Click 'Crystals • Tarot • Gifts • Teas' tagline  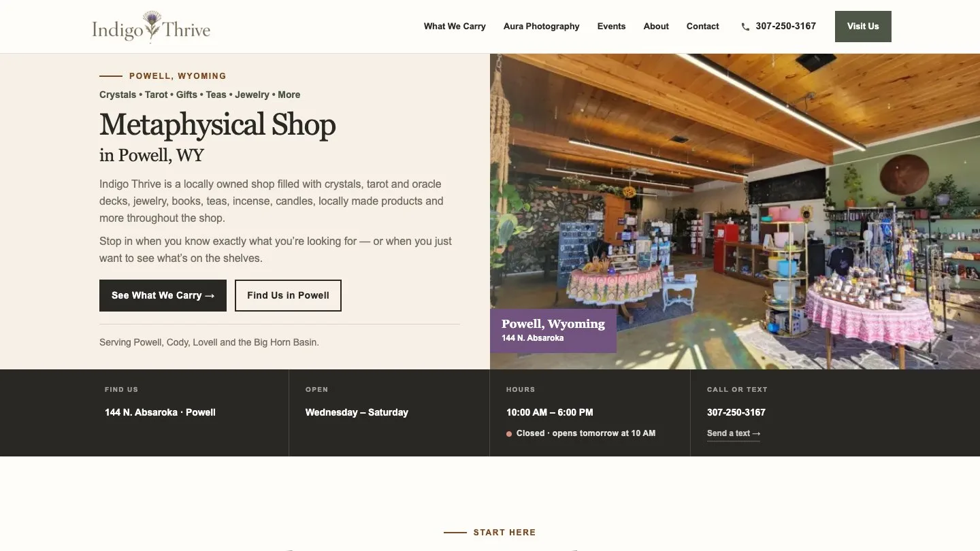200,95
